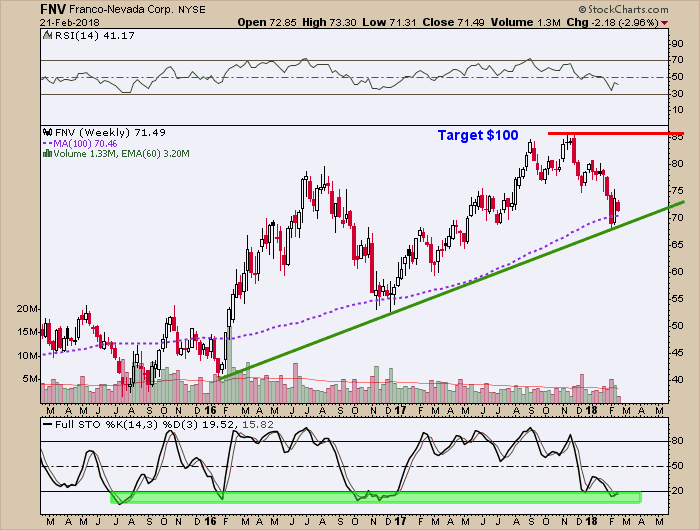This screenshot has width=700, height=530.
Task: Click the volume bars icon in legend
Action: point(47,154)
